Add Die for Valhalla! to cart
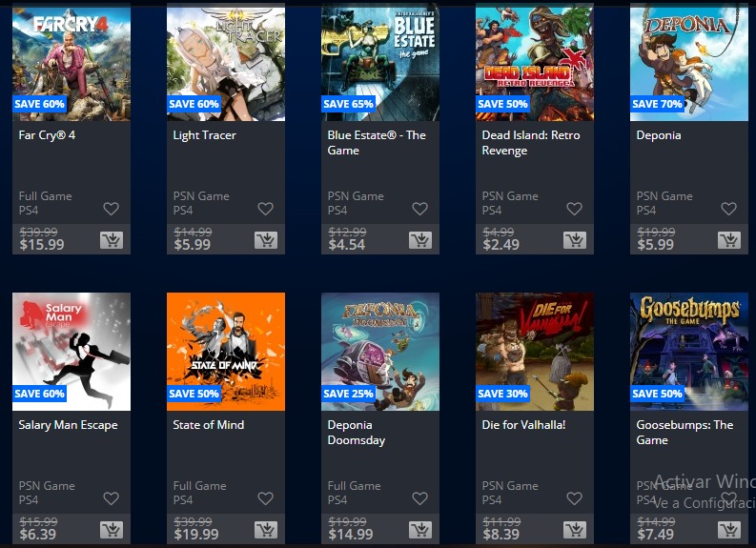The height and width of the screenshot is (548, 756). point(575,530)
